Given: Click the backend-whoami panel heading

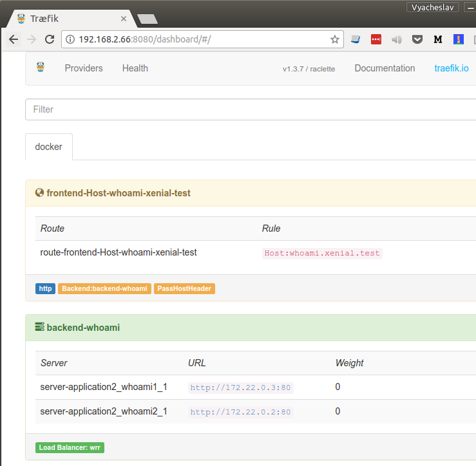Looking at the screenshot, I should point(83,328).
